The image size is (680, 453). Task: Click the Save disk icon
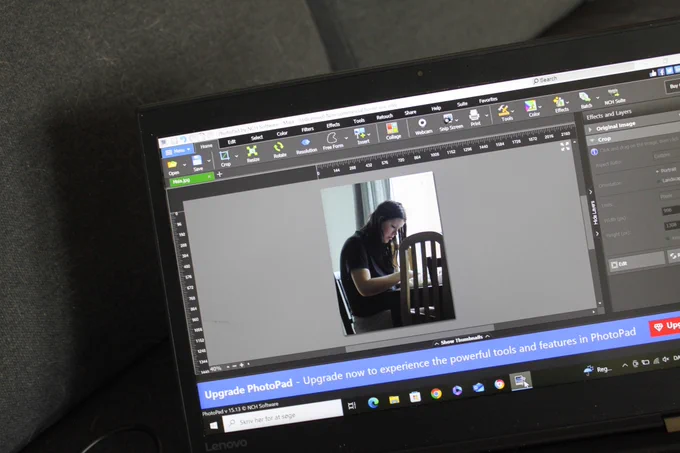(x=197, y=160)
